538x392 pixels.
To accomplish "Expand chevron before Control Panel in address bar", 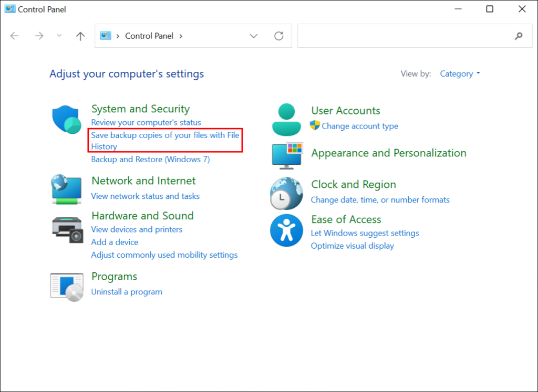I will pyautogui.click(x=118, y=36).
